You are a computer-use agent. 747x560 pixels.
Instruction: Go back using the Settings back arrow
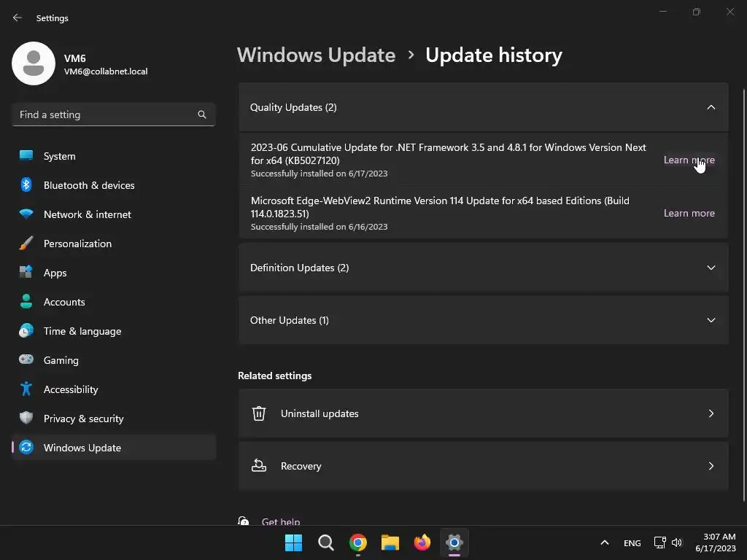pos(18,17)
